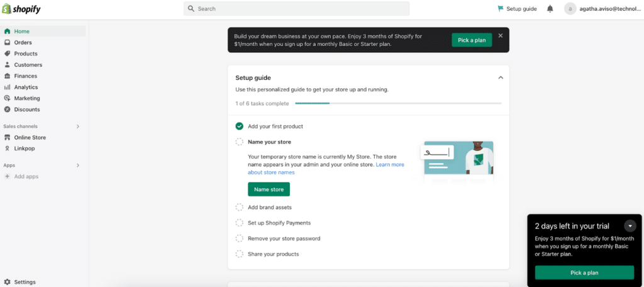Open the Discounts label
644x287 pixels.
coord(27,110)
